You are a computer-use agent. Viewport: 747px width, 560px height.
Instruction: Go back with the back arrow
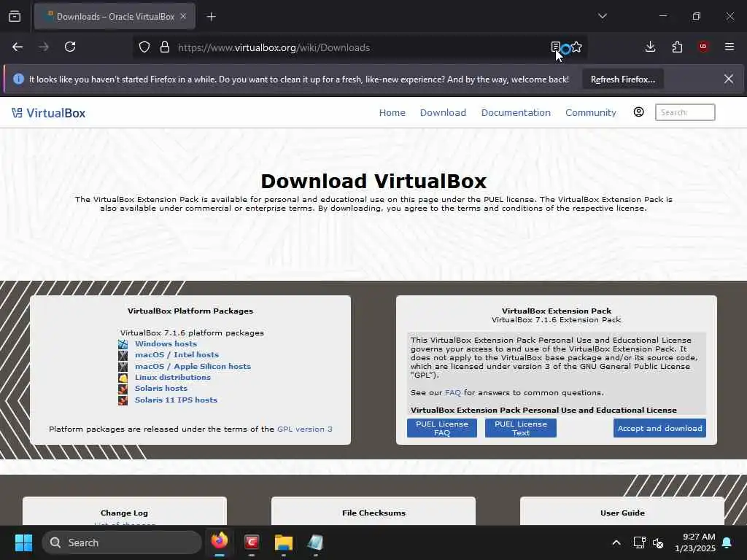click(x=18, y=47)
